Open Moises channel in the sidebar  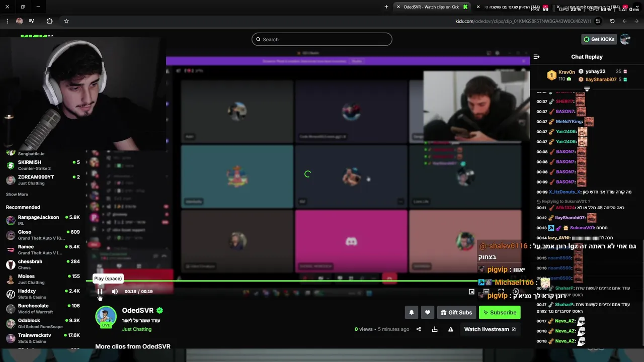tap(43, 279)
